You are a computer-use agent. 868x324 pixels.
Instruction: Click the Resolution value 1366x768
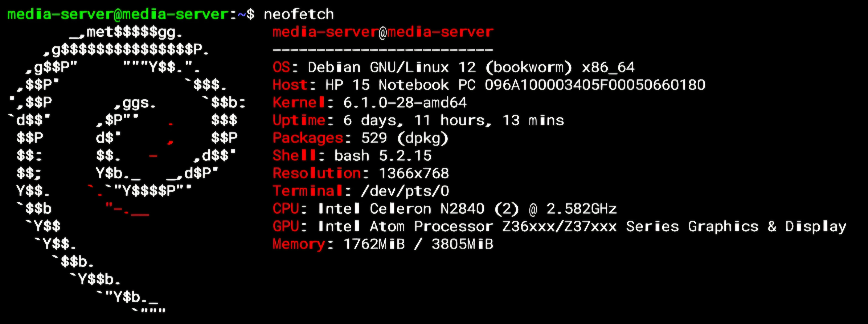[414, 173]
